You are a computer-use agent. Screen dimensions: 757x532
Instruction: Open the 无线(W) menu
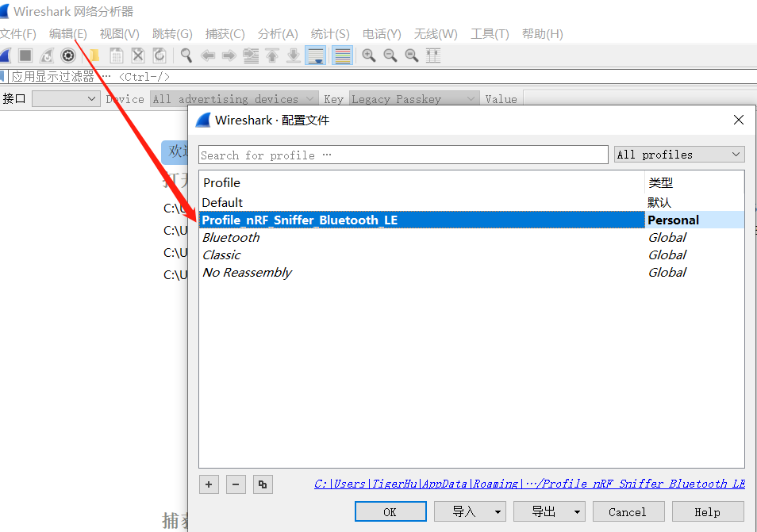pyautogui.click(x=436, y=34)
